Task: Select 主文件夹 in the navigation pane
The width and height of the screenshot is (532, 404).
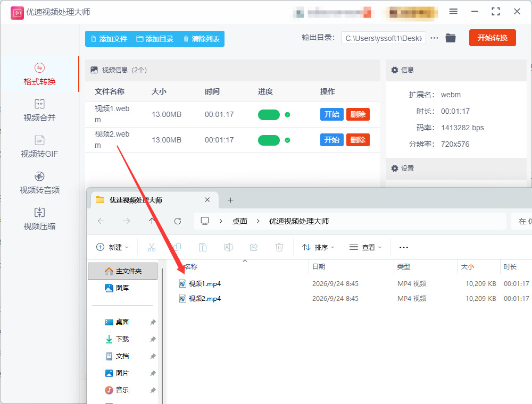Action: click(x=123, y=271)
